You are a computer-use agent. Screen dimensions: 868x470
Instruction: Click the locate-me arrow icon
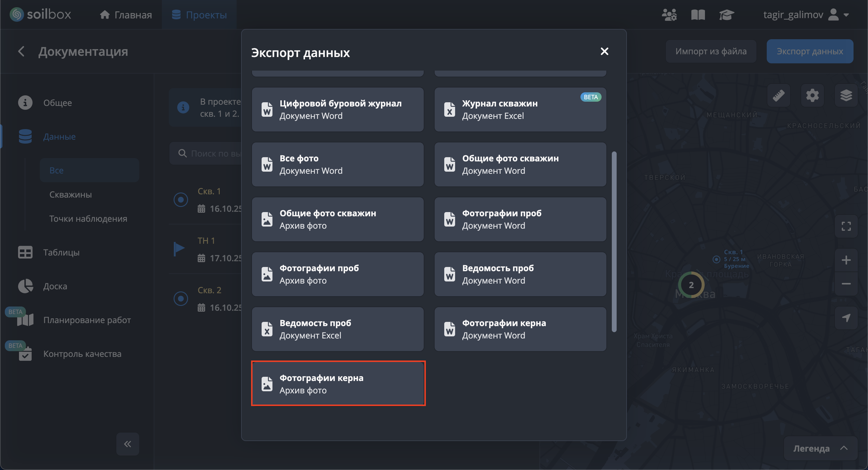[846, 318]
